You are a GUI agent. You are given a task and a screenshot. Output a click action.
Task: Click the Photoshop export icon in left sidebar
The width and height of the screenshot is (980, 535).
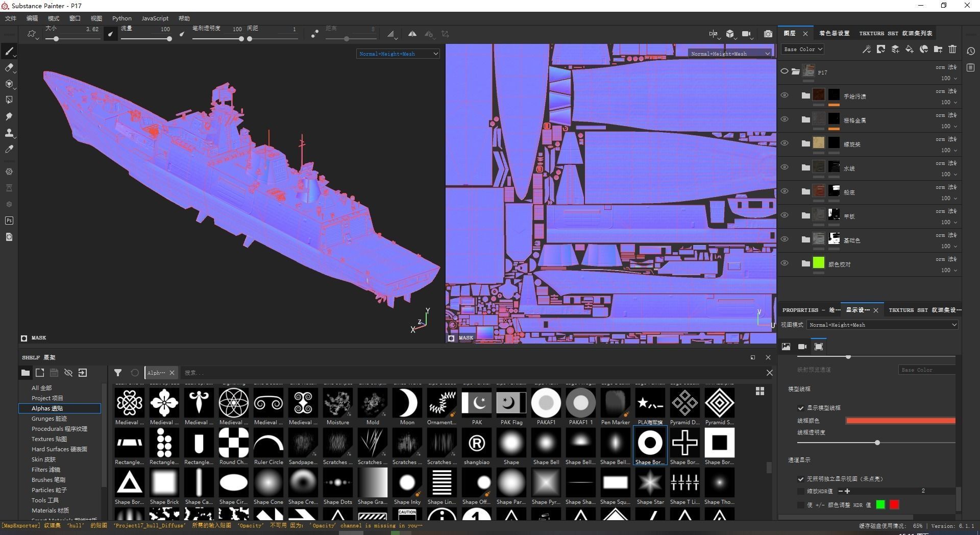[x=9, y=221]
